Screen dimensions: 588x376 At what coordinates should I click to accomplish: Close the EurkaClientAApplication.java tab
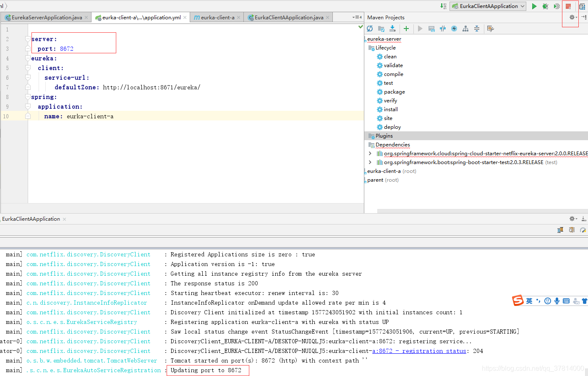coord(328,17)
